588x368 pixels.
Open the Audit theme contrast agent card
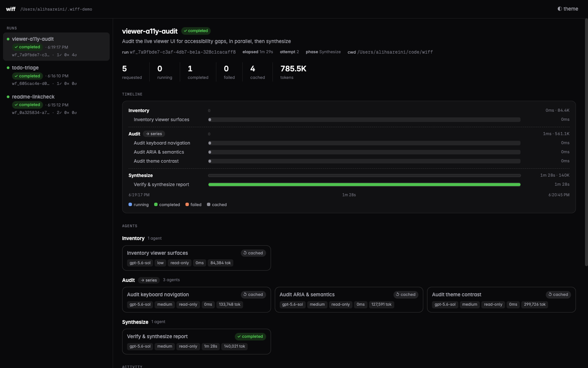(x=501, y=300)
